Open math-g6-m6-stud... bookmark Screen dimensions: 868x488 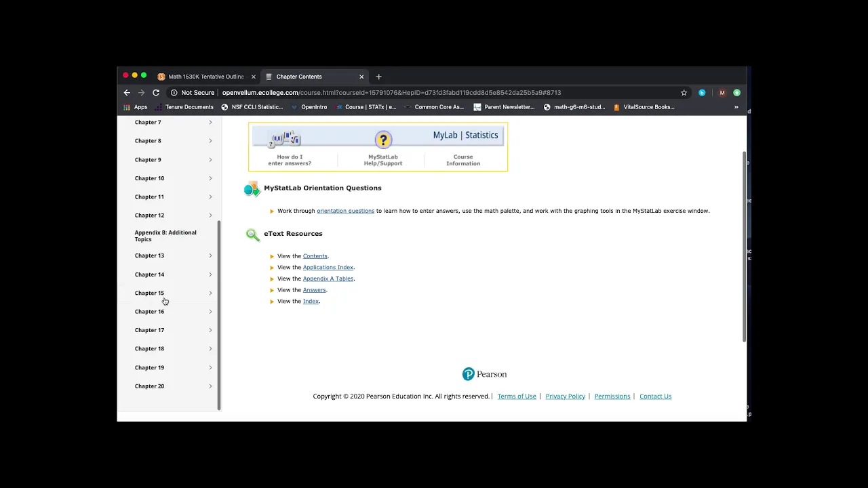click(574, 107)
